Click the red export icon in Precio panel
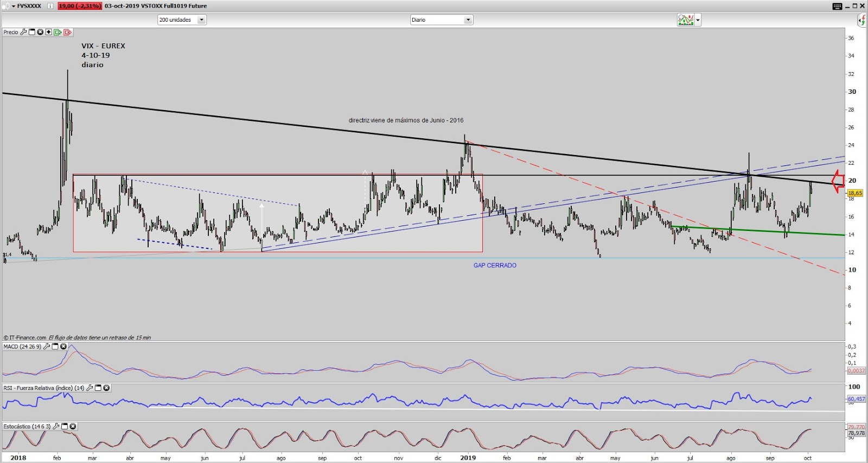Screen dimensions: 868x463 [67, 32]
